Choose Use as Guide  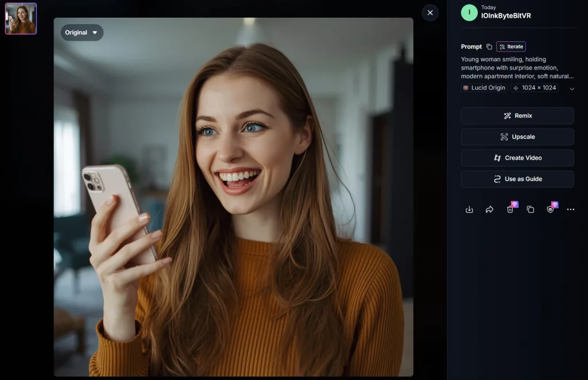[517, 179]
